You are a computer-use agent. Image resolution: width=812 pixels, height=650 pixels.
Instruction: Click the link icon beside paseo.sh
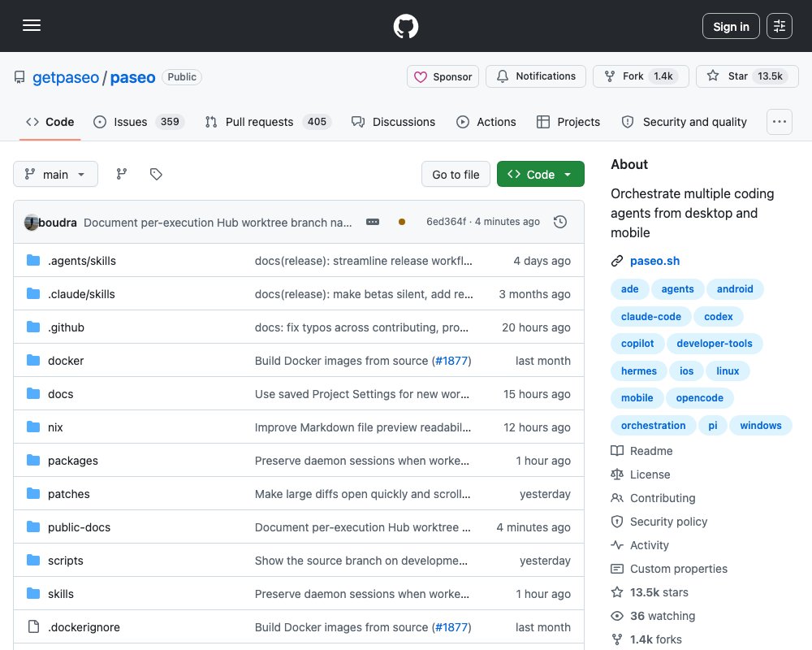click(x=617, y=261)
